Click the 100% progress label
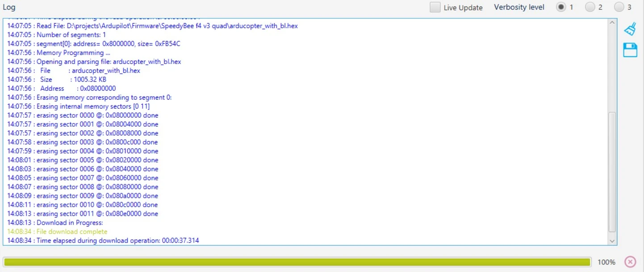 [607, 262]
